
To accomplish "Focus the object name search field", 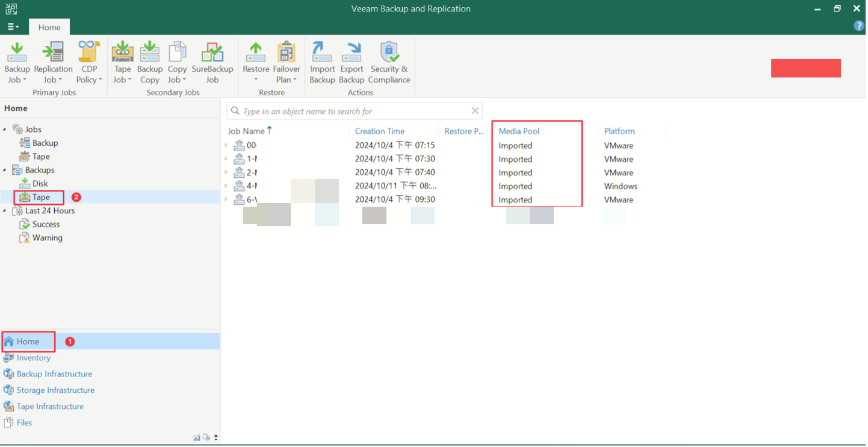I will (355, 111).
